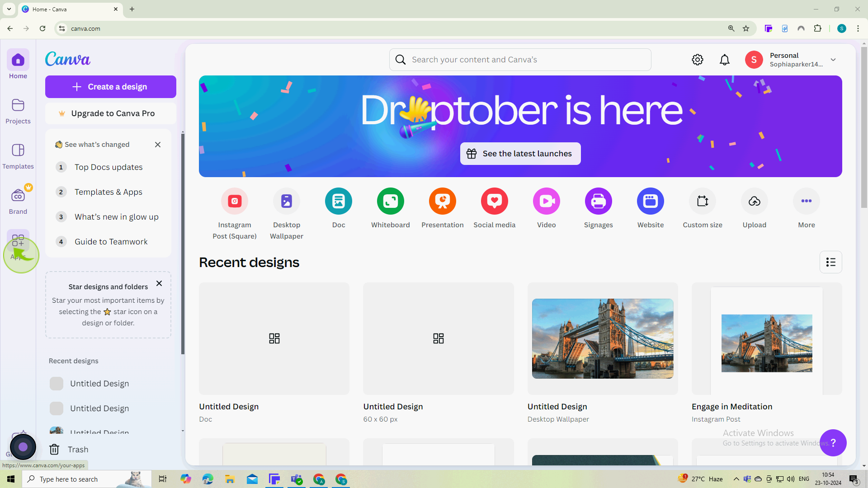The height and width of the screenshot is (488, 868).
Task: Create a new Website design
Action: (x=651, y=208)
